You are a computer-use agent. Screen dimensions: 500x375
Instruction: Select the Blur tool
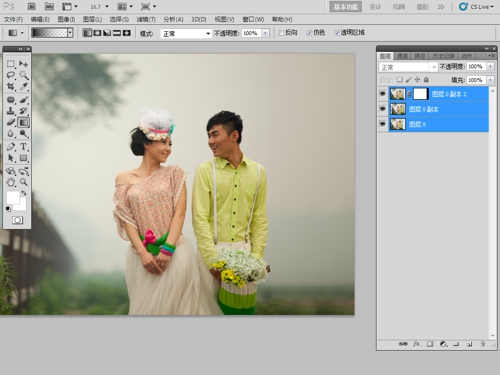[11, 133]
